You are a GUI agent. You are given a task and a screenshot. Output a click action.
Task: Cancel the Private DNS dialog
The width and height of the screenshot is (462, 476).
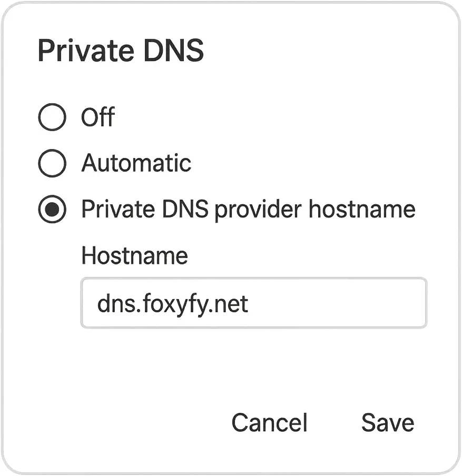[269, 423]
